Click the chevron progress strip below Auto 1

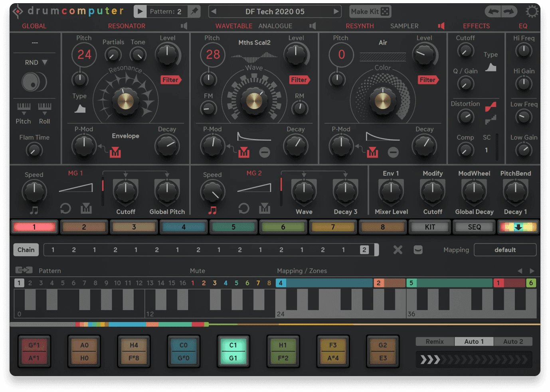coord(474,359)
